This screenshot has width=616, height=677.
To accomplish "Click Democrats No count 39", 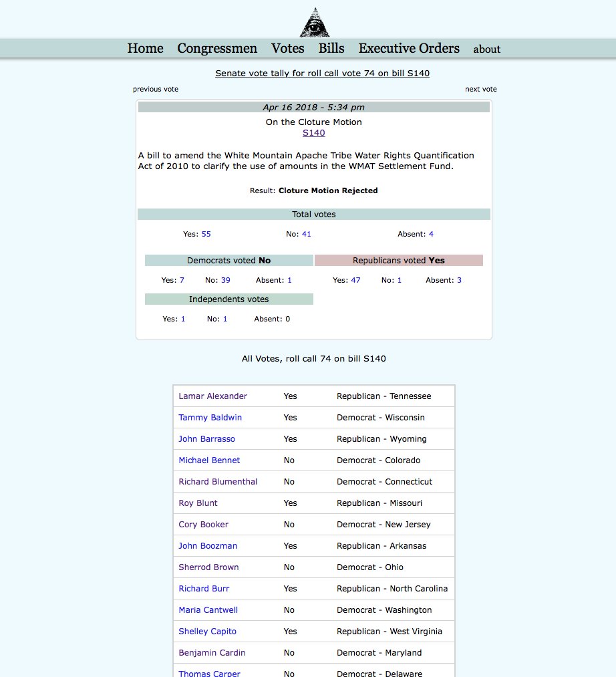I will point(226,280).
